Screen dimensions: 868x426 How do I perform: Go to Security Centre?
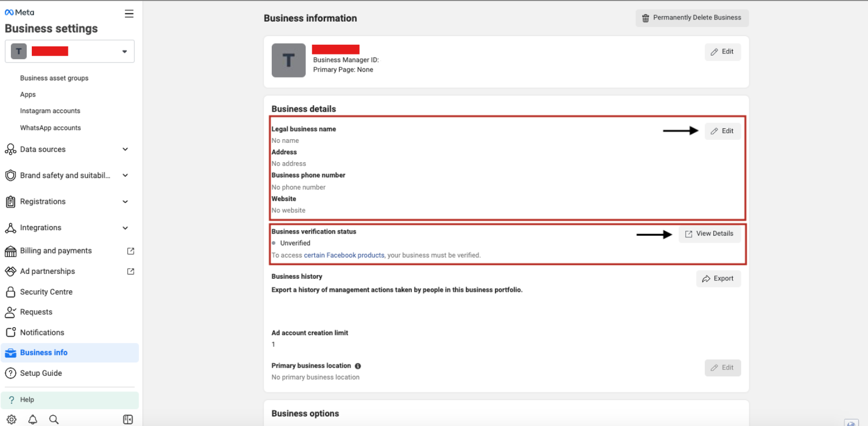(x=46, y=292)
